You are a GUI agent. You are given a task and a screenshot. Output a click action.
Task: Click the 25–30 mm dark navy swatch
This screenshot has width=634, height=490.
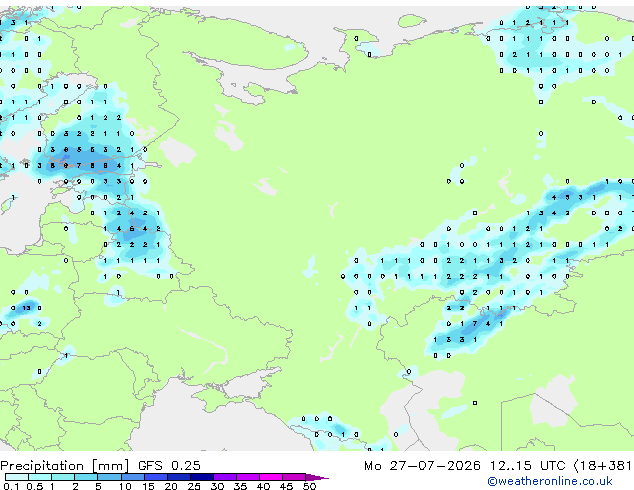tap(202, 477)
